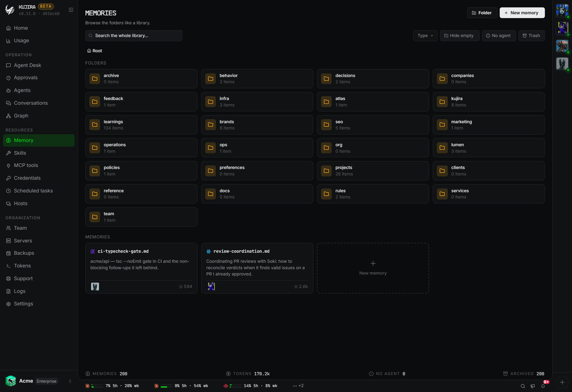Screen dimensions: 572x392
Task: Click agent avatar on review-coordination.md card
Action: tap(211, 286)
